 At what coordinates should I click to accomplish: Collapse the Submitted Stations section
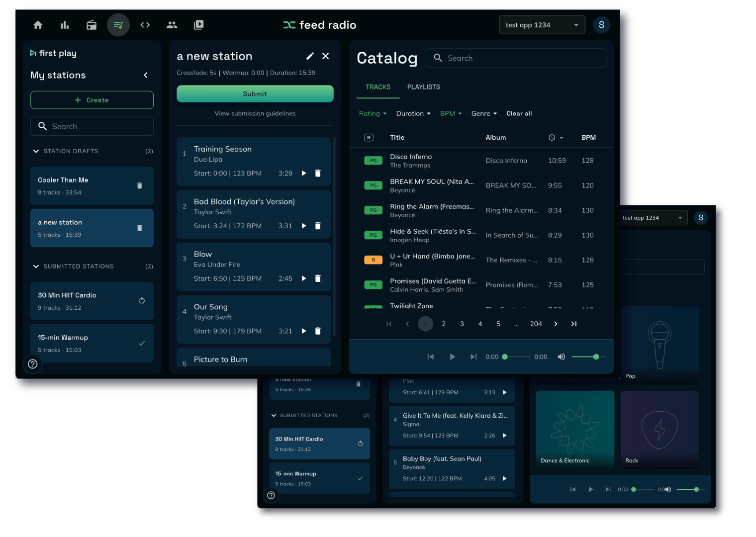(x=36, y=267)
